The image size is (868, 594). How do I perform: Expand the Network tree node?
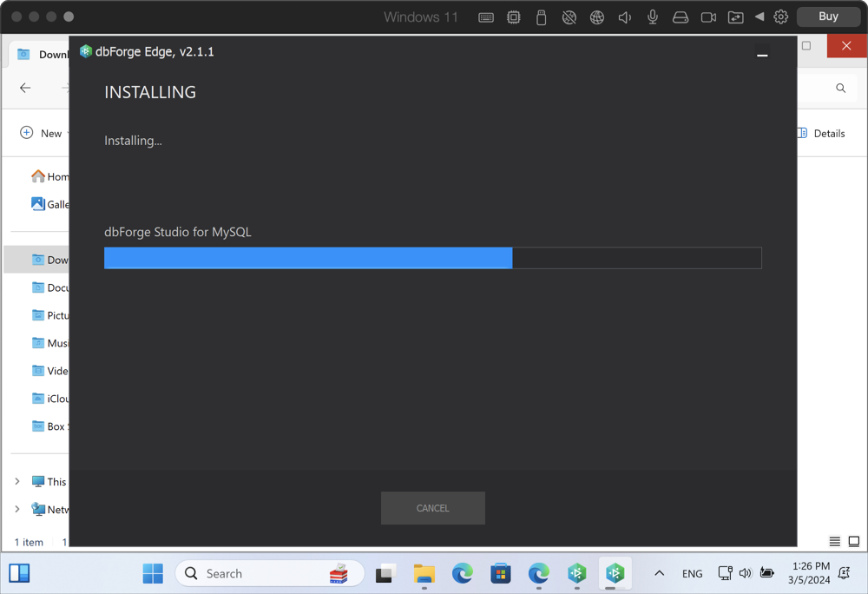[17, 509]
